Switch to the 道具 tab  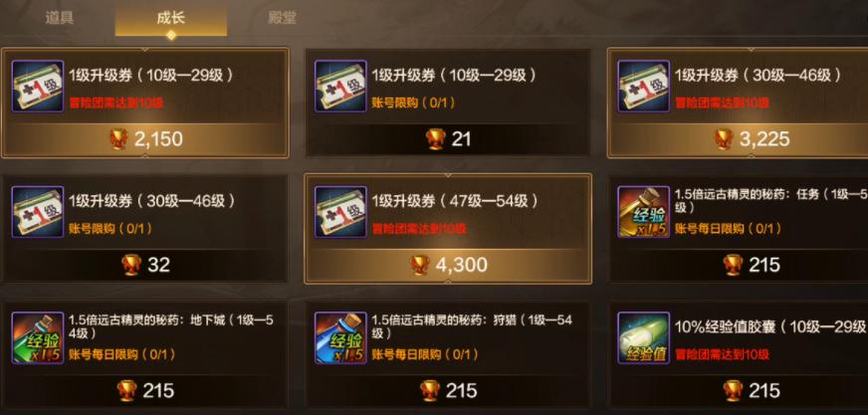tap(60, 18)
